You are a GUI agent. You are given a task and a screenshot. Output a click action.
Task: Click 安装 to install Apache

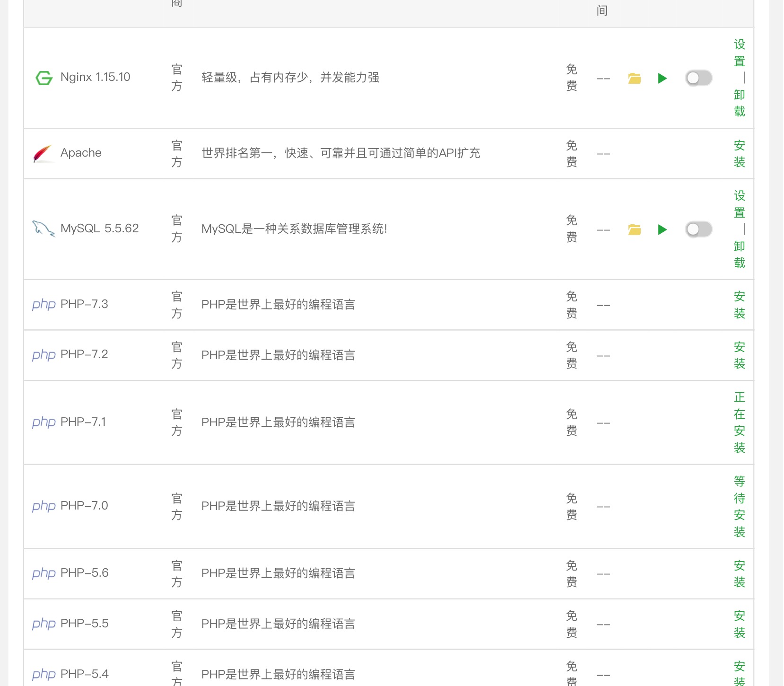click(x=740, y=154)
